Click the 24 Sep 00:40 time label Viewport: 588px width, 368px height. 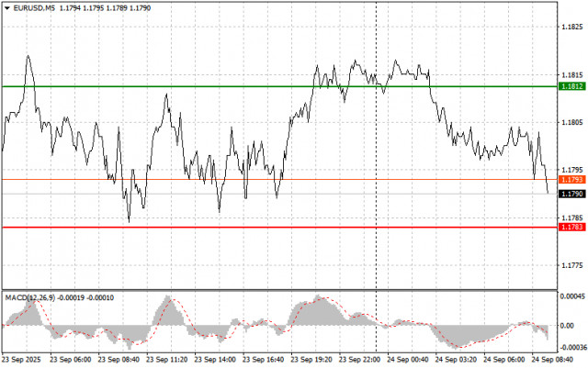pyautogui.click(x=408, y=360)
